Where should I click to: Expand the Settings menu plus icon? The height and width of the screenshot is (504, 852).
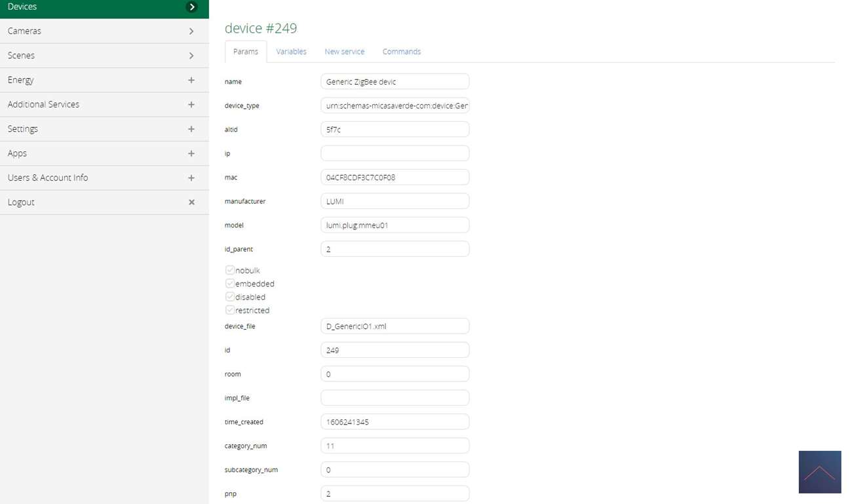191,129
